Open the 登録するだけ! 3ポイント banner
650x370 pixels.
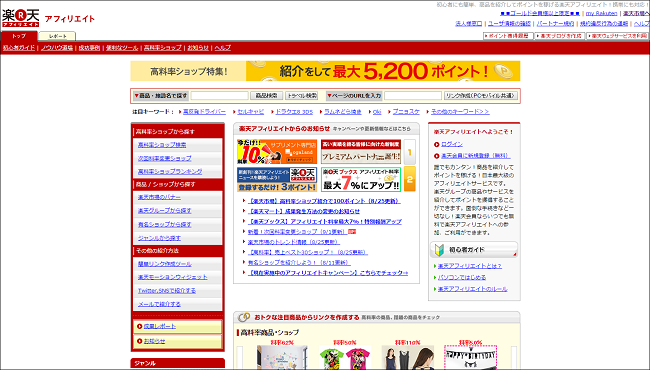pos(277,179)
